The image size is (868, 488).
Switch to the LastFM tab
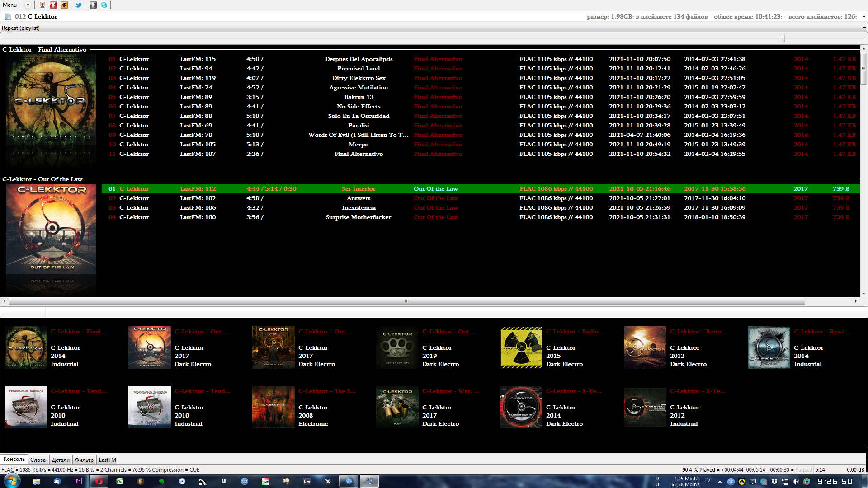[x=108, y=460]
